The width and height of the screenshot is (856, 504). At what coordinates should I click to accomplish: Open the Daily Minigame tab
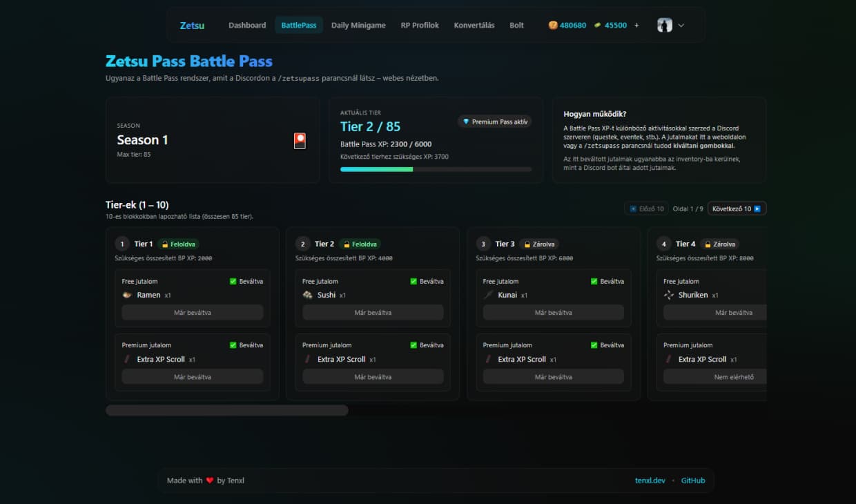358,26
